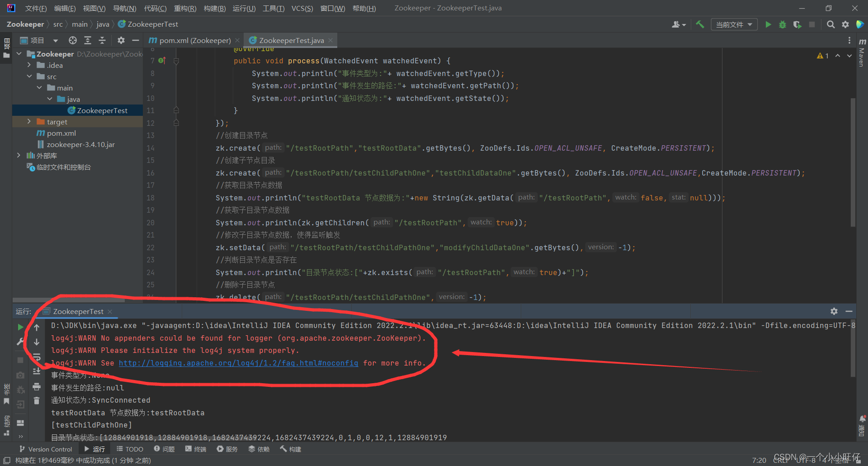Click the editor vertical scrollbar

coord(853,162)
